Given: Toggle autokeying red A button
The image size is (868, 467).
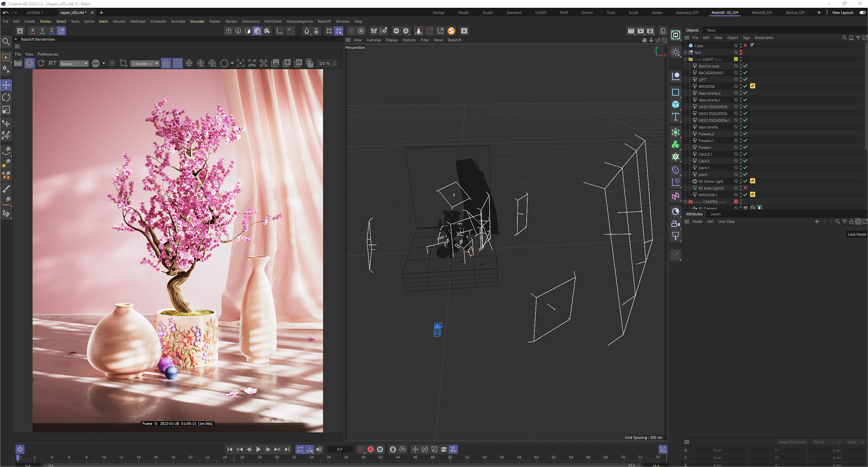Looking at the screenshot, I should pyautogui.click(x=370, y=449).
